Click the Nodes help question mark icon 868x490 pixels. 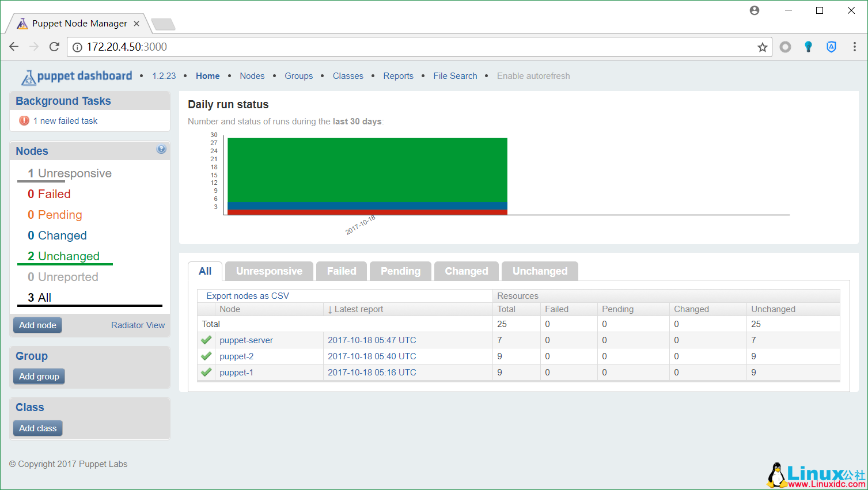point(161,149)
